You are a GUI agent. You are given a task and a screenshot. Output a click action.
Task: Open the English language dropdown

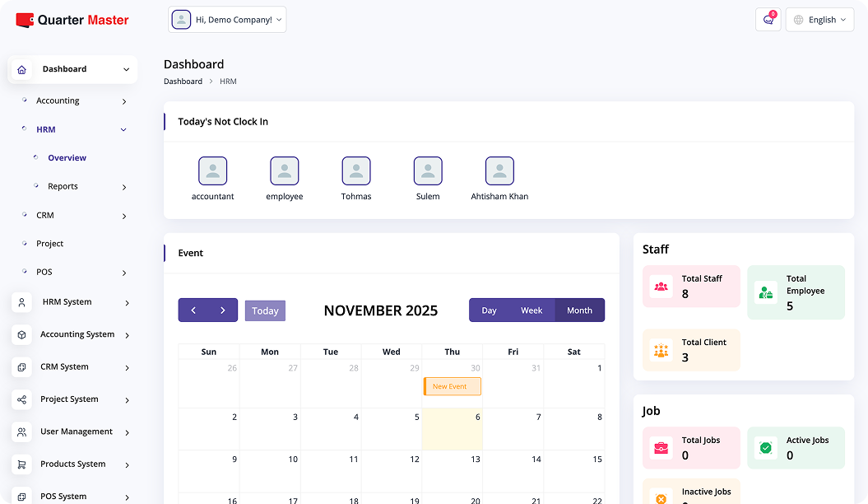pyautogui.click(x=819, y=19)
